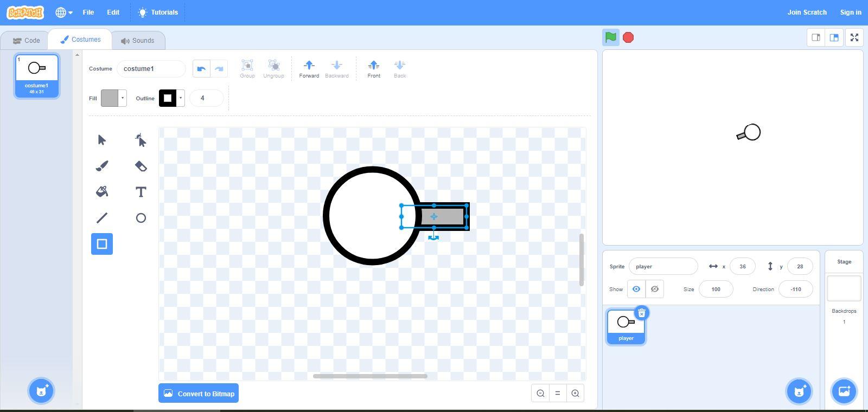Switch to the Sounds tab

pyautogui.click(x=138, y=41)
